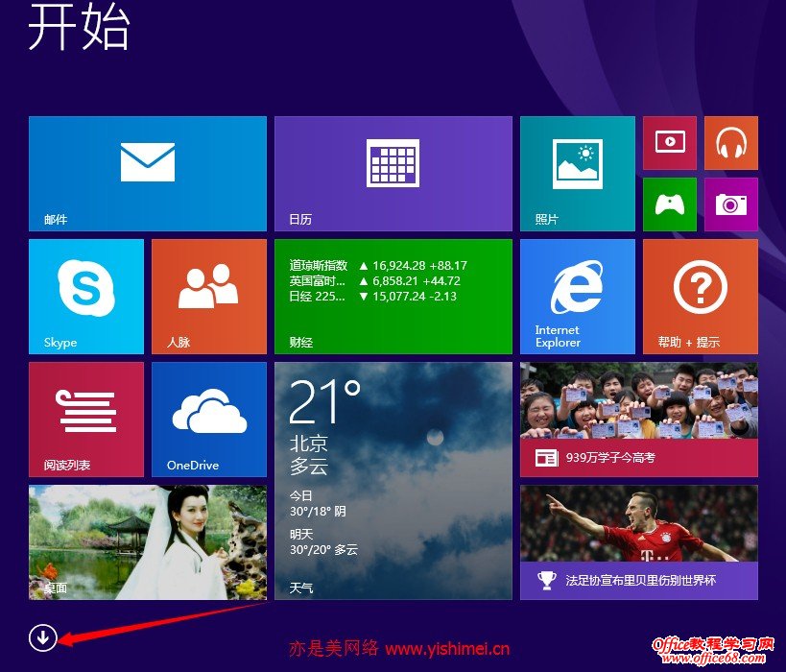Start the music app with headphones icon
Screen dimensions: 786x672
pos(730,142)
